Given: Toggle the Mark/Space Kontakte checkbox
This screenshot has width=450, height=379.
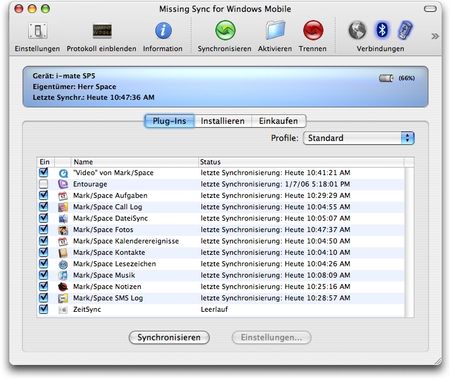Looking at the screenshot, I should click(44, 252).
